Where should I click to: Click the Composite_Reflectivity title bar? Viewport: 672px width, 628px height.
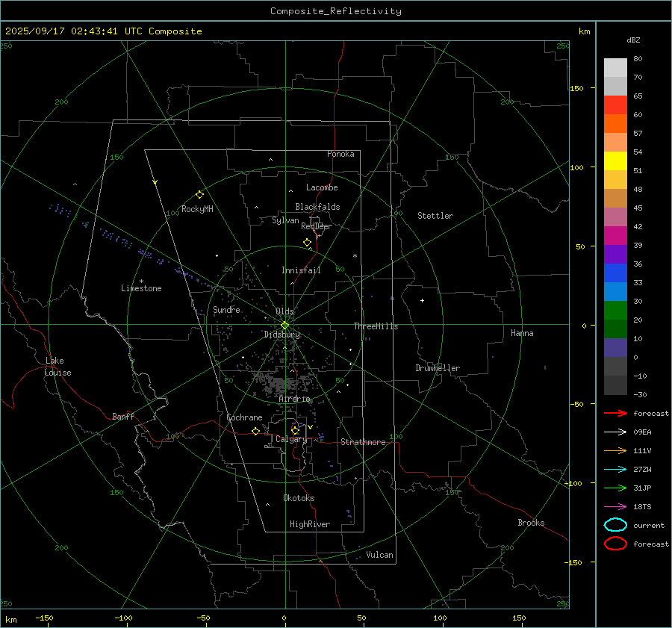tap(335, 10)
